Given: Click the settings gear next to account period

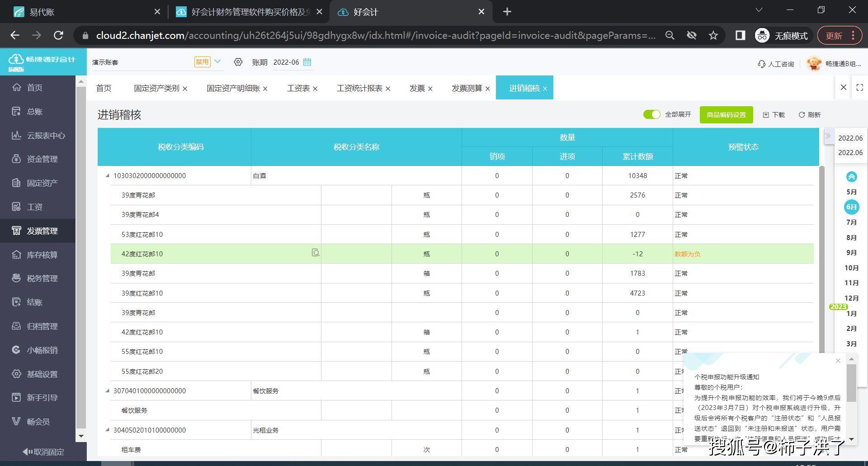Looking at the screenshot, I should pos(238,62).
